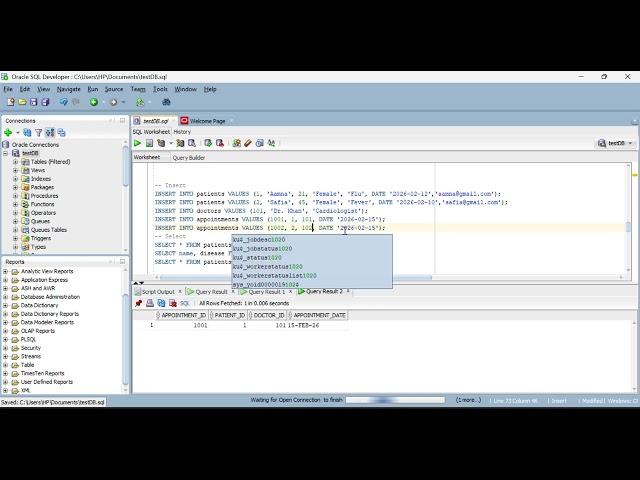Click the red pin Freeze View icon
The image size is (640, 480).
(x=138, y=303)
